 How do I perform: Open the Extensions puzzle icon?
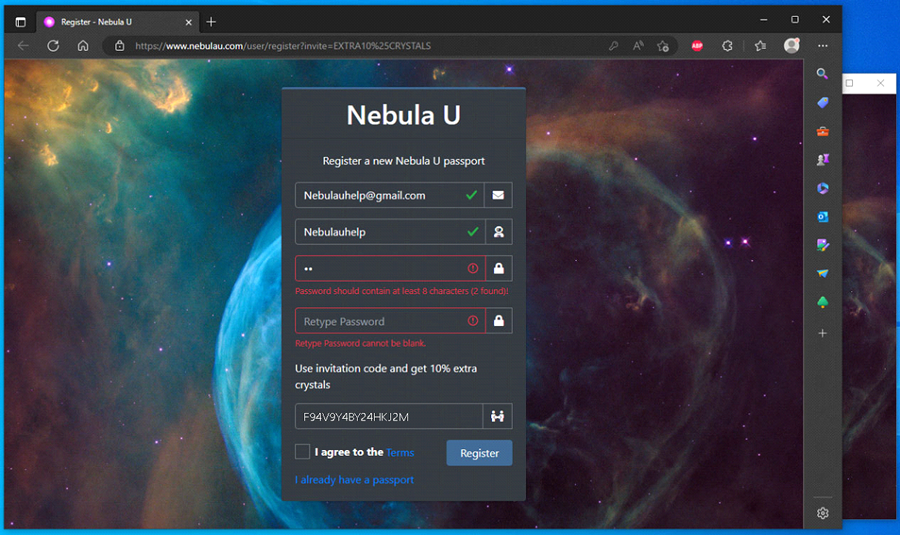tap(727, 46)
